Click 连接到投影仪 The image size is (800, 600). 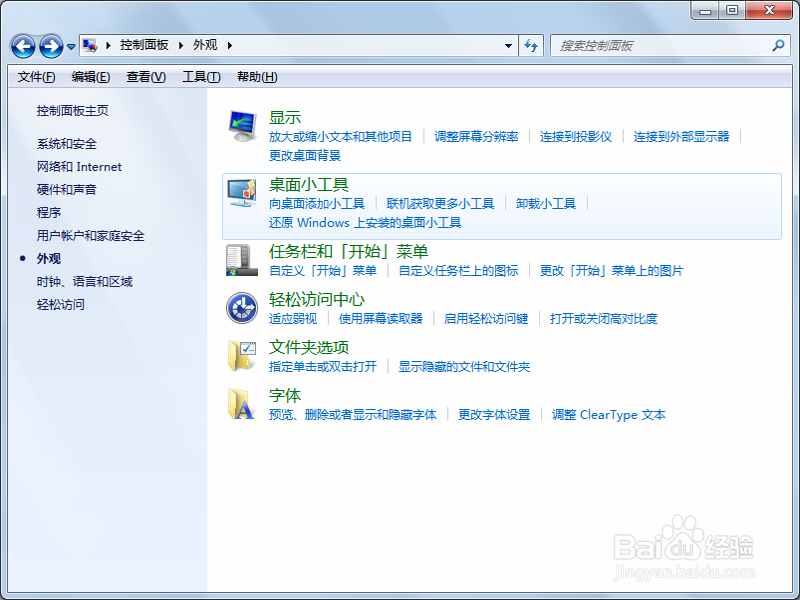(576, 137)
